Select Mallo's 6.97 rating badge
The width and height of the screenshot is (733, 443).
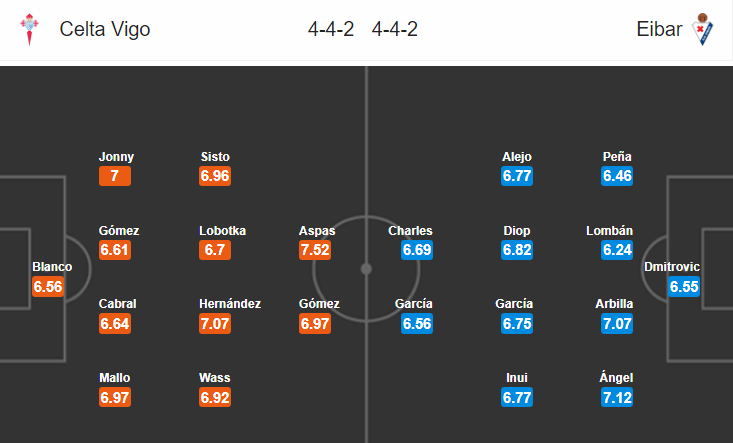pyautogui.click(x=115, y=397)
